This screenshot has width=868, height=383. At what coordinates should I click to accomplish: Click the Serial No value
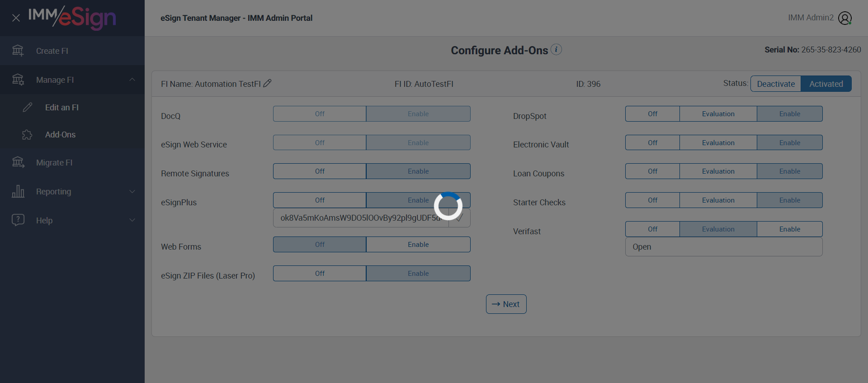[831, 50]
